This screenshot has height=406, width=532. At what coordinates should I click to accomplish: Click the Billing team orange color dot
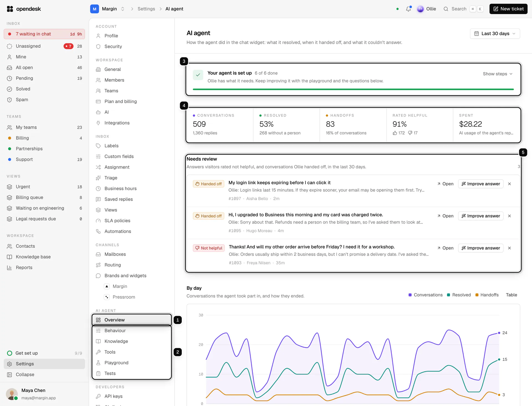10,138
